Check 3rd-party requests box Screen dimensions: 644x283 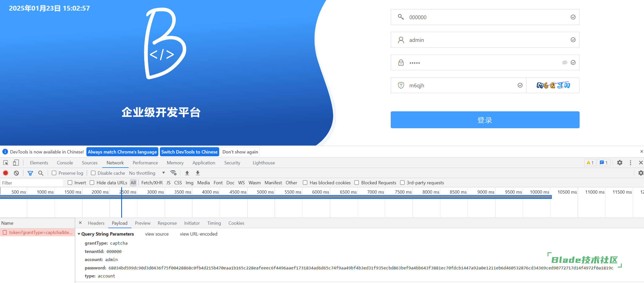click(x=402, y=183)
